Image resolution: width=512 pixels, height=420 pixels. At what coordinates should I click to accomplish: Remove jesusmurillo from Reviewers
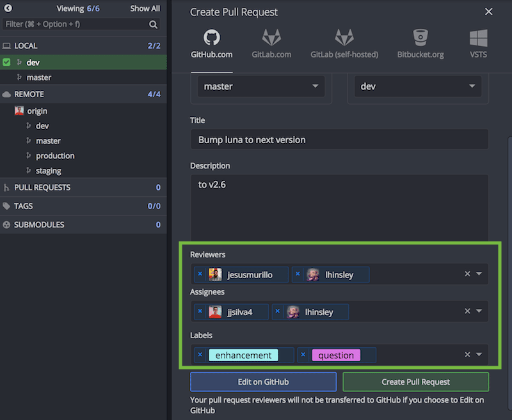point(200,274)
